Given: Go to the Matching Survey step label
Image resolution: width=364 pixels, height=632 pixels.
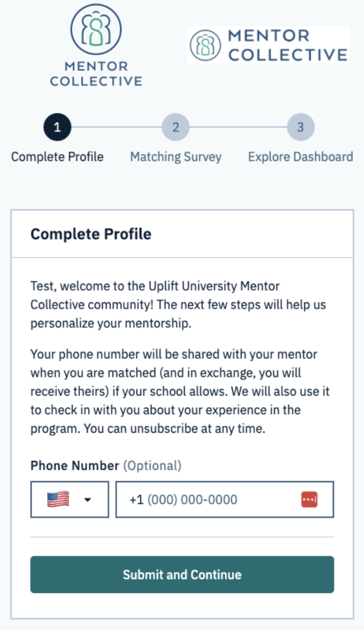Looking at the screenshot, I should pyautogui.click(x=176, y=157).
